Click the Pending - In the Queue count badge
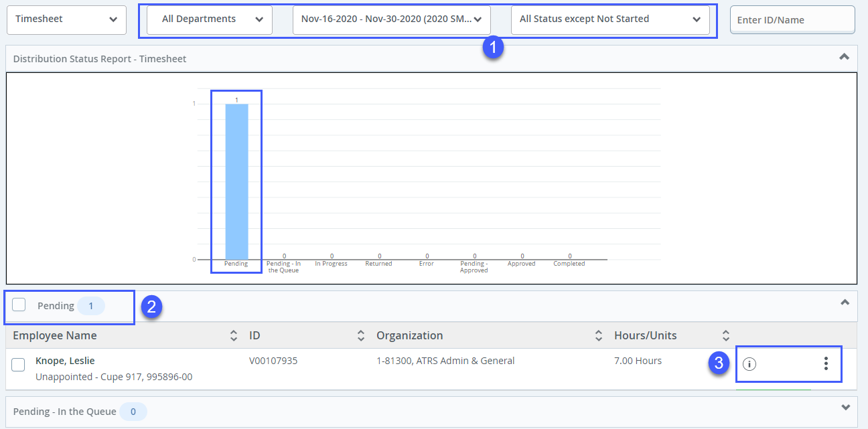 pyautogui.click(x=133, y=412)
